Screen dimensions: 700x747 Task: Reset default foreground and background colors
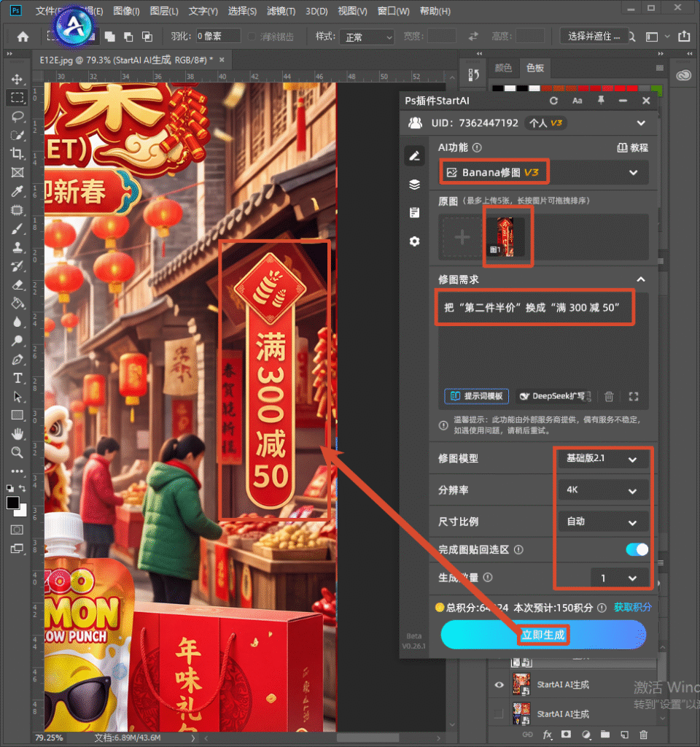[10, 488]
